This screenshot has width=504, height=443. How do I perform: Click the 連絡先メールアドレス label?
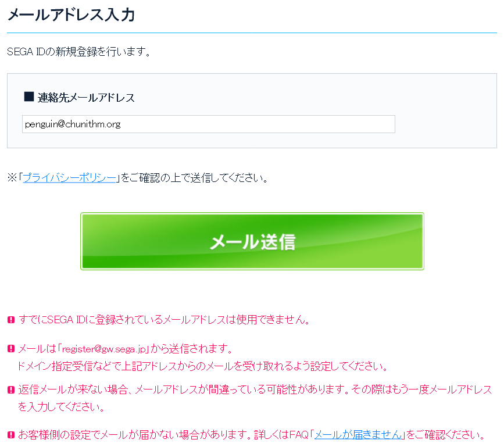tap(86, 98)
